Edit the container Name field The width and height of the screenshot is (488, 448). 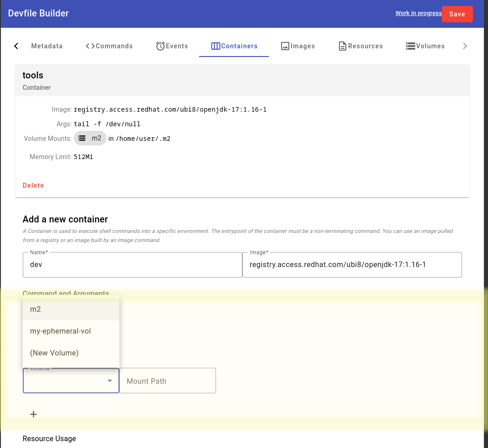[132, 264]
